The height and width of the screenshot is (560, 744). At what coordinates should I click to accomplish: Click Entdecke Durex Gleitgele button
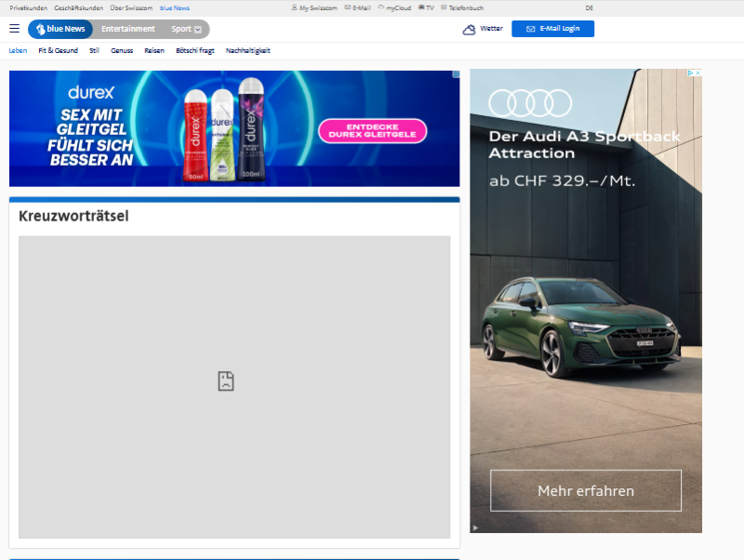coord(372,130)
